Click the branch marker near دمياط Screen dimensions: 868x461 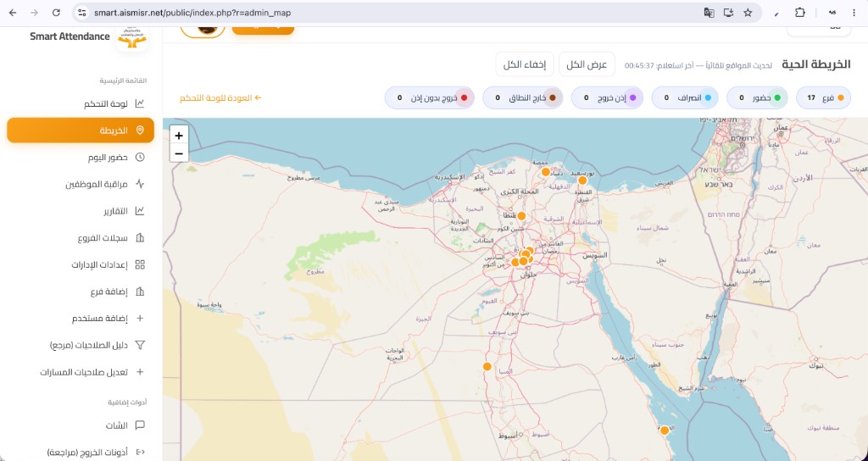[x=545, y=172]
